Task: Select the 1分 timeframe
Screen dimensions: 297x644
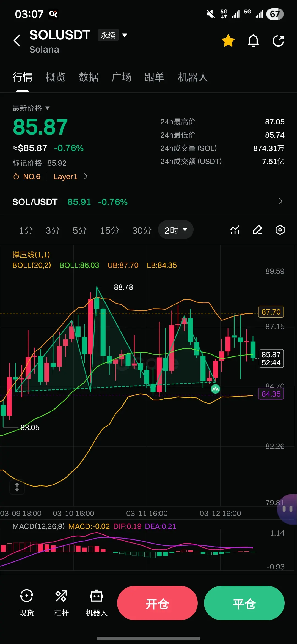Action: tap(26, 230)
